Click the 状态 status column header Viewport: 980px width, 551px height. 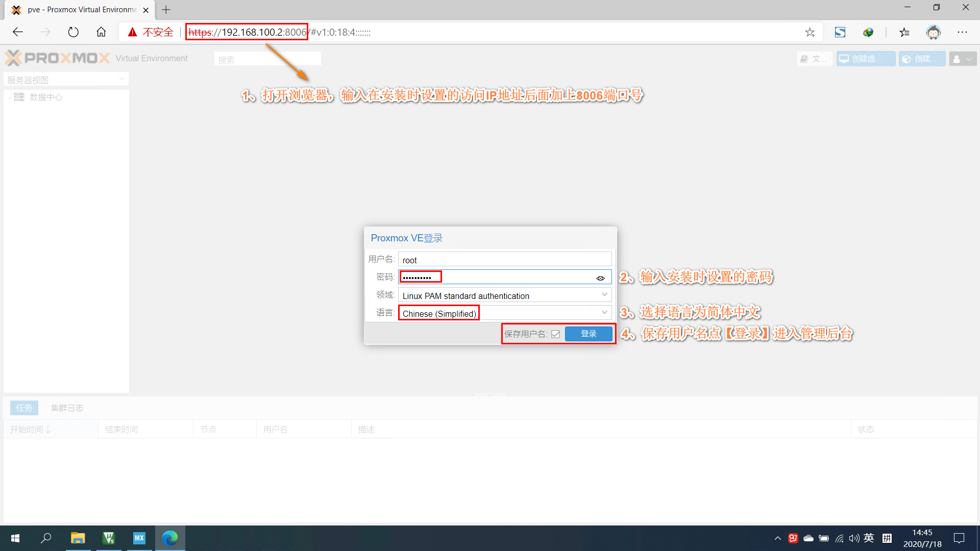(x=914, y=429)
